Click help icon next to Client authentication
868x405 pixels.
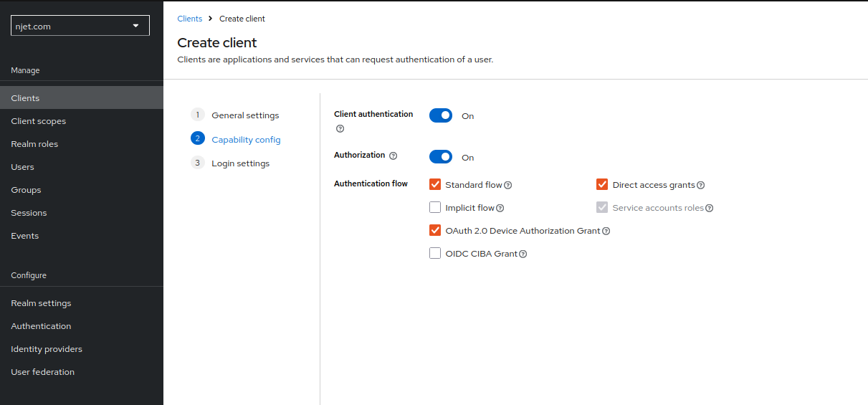pos(340,129)
